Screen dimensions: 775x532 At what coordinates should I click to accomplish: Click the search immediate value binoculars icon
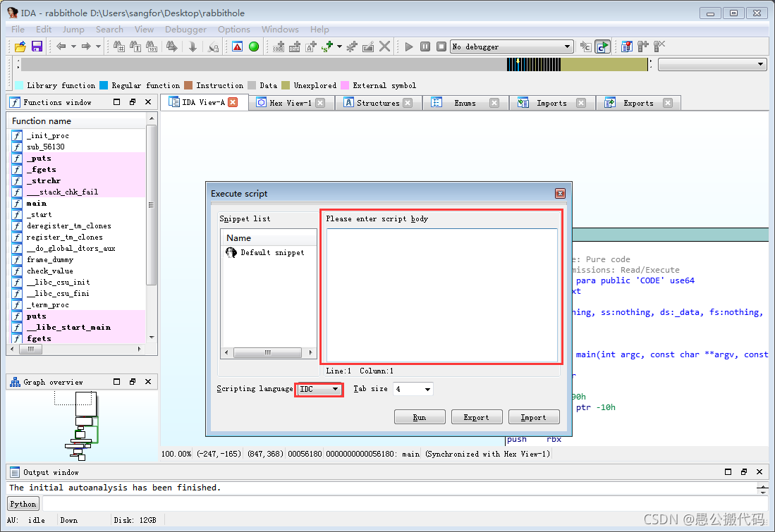coord(119,47)
